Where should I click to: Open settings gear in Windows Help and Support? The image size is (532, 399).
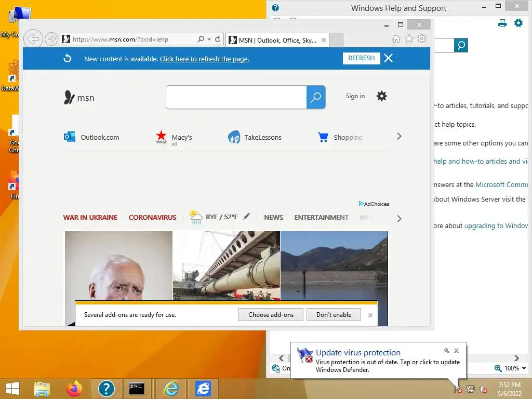coord(518,23)
